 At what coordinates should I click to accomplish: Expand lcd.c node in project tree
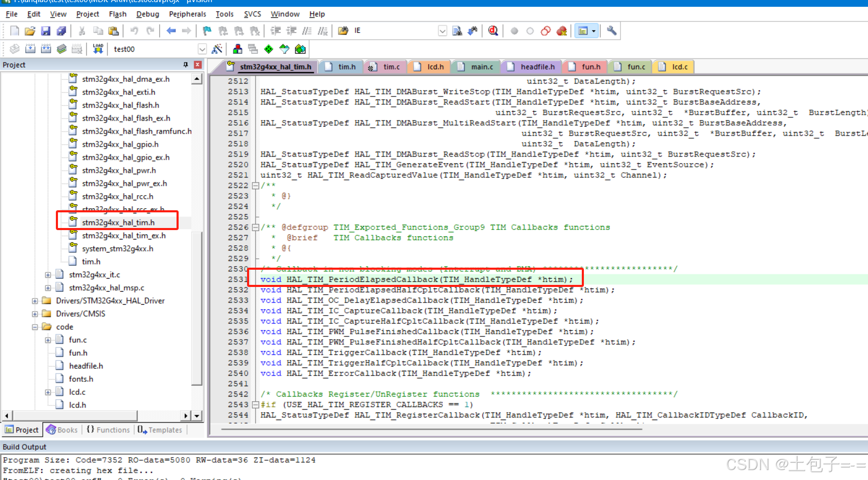48,392
